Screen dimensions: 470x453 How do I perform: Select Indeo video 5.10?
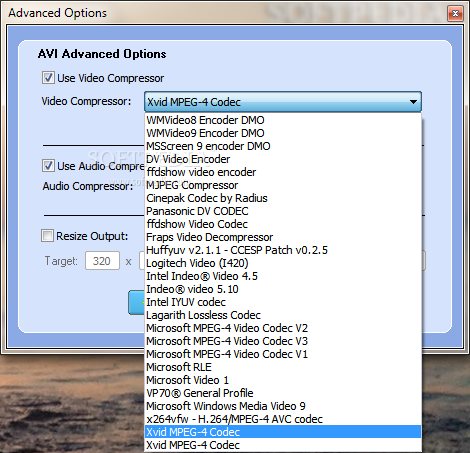tap(283, 289)
